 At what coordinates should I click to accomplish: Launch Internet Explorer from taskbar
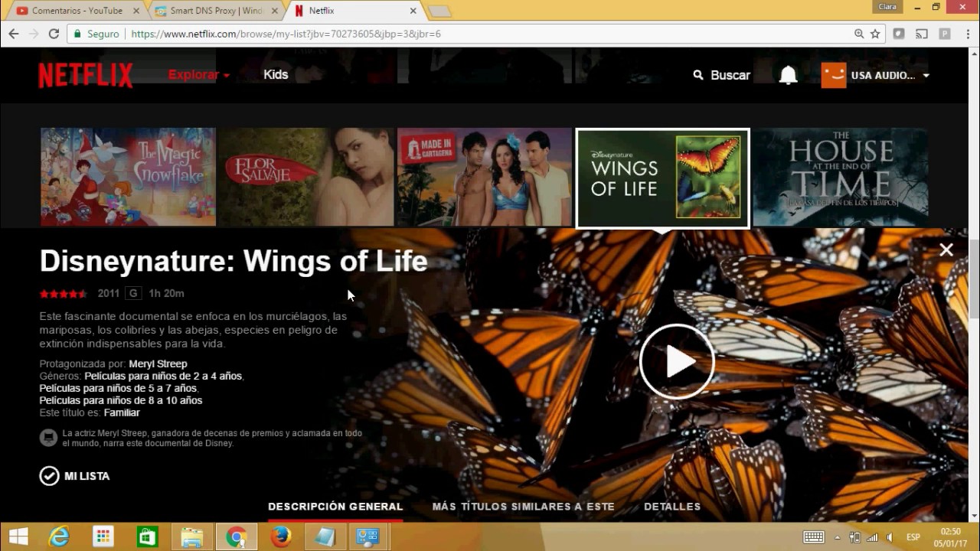[59, 537]
